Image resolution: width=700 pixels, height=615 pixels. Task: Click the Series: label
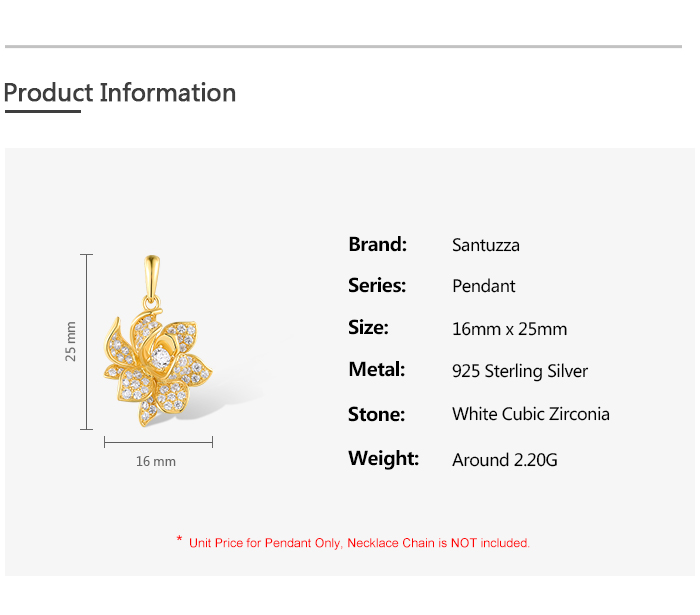(377, 286)
